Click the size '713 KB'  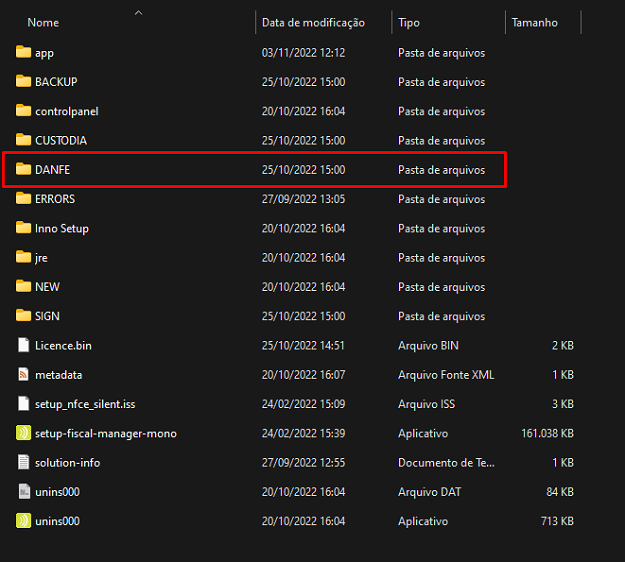[x=557, y=521]
